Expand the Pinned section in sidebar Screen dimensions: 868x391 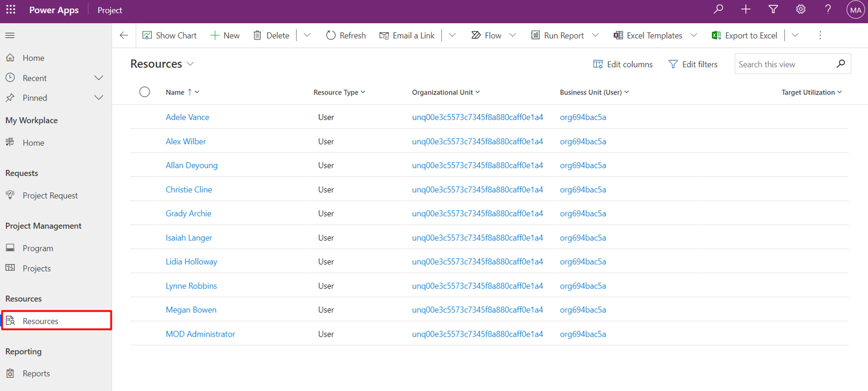pos(99,98)
